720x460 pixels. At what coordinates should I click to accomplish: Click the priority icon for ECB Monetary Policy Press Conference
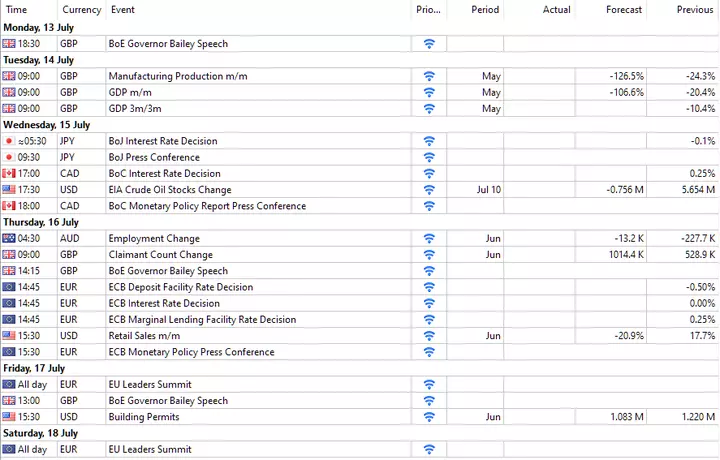tap(429, 352)
